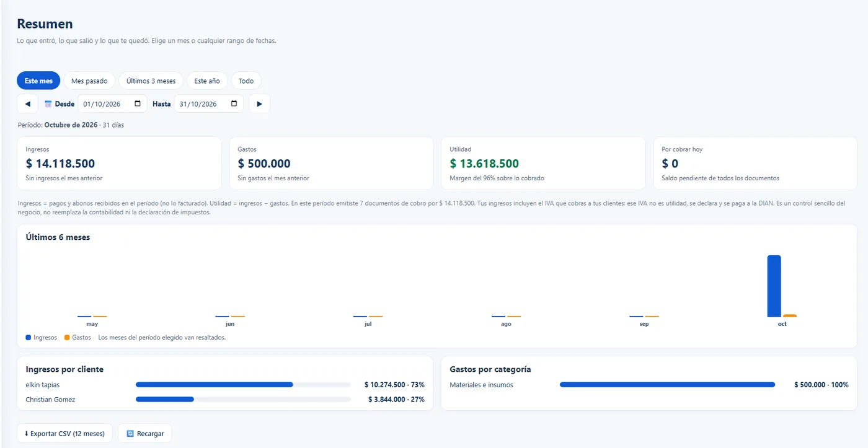
Task: Click '$ 10.274.500 · 73%' amount
Action: click(394, 385)
